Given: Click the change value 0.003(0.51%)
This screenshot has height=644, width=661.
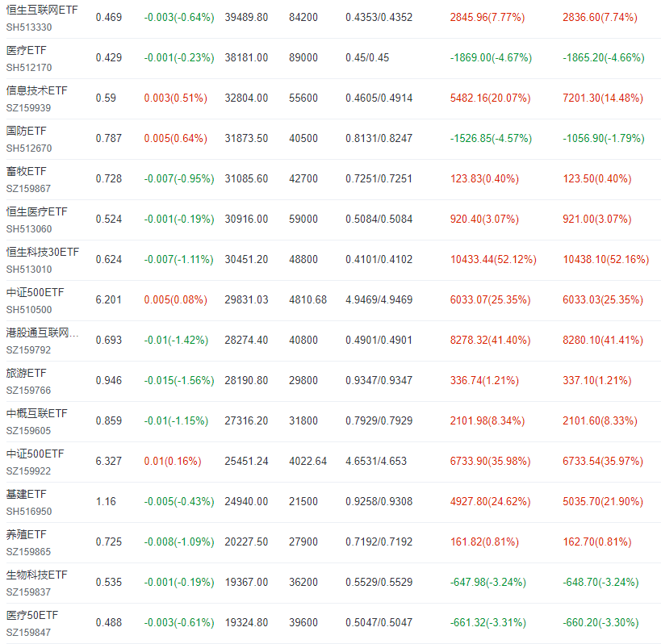Looking at the screenshot, I should tap(176, 98).
